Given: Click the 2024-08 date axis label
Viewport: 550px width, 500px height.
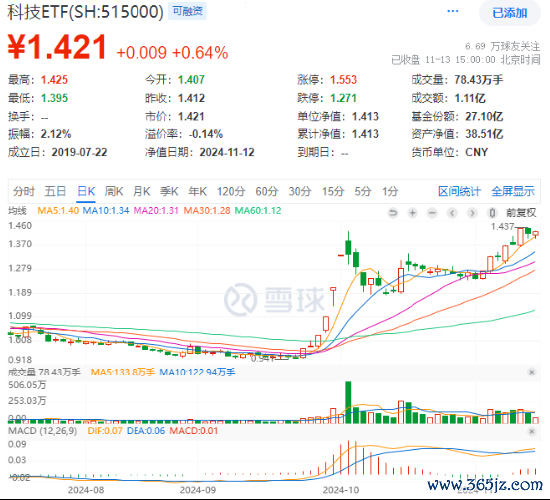Looking at the screenshot, I should pyautogui.click(x=86, y=490).
